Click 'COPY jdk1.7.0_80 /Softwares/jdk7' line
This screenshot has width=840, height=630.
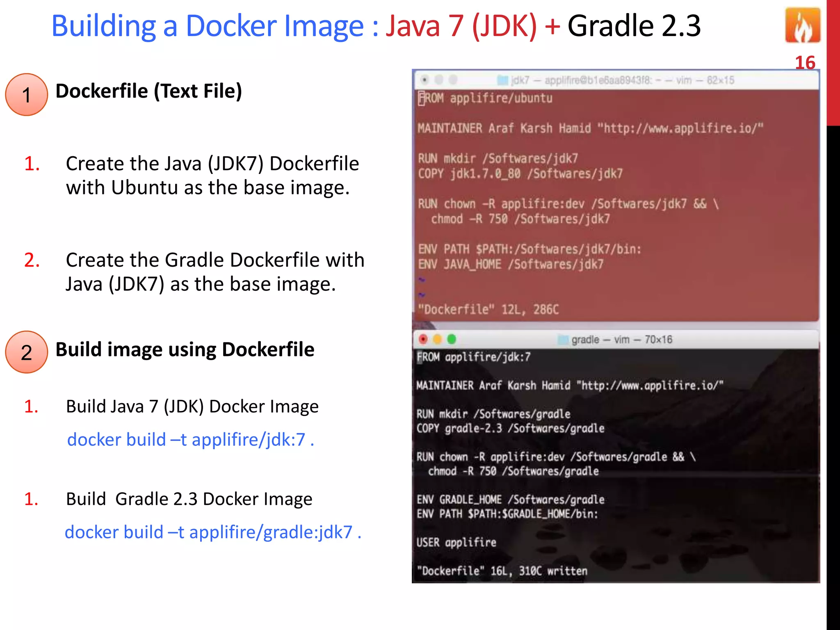pos(520,173)
